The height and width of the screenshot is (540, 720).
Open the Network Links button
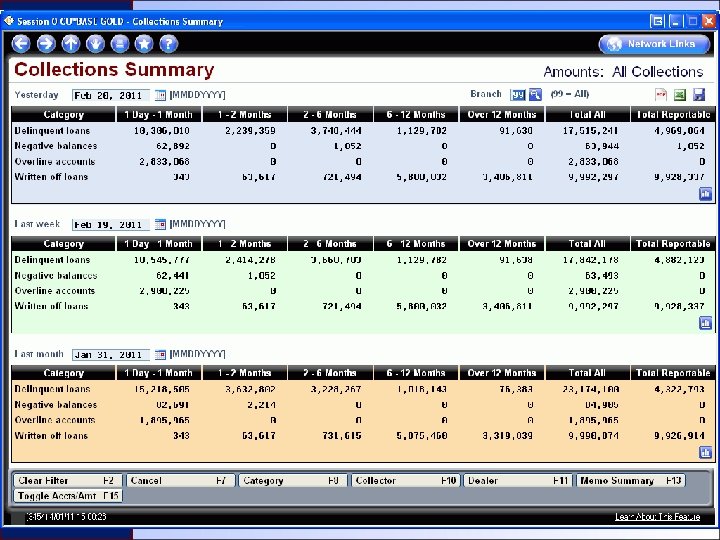tap(654, 44)
